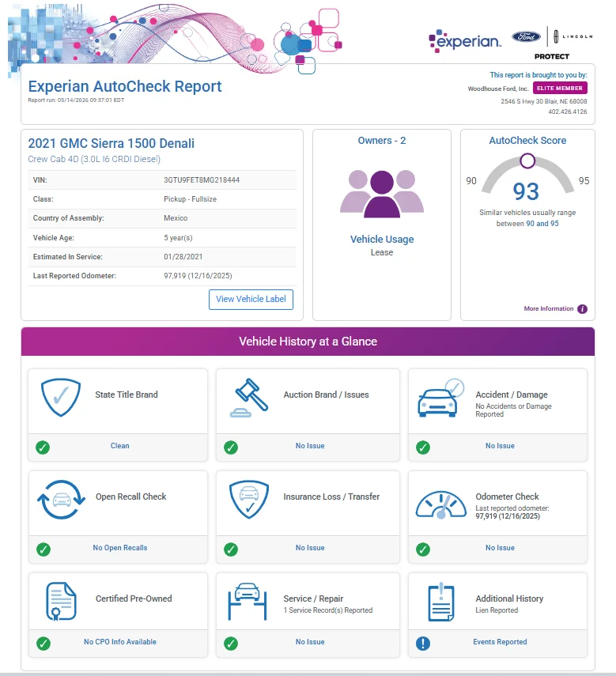Screen dimensions: 616x676
Task: Click the Open Recall Check circular arrows icon
Action: pyautogui.click(x=61, y=499)
